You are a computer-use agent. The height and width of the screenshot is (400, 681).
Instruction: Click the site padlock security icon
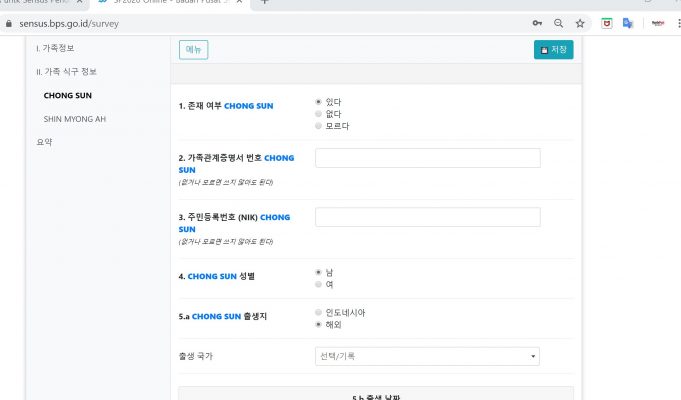click(10, 22)
